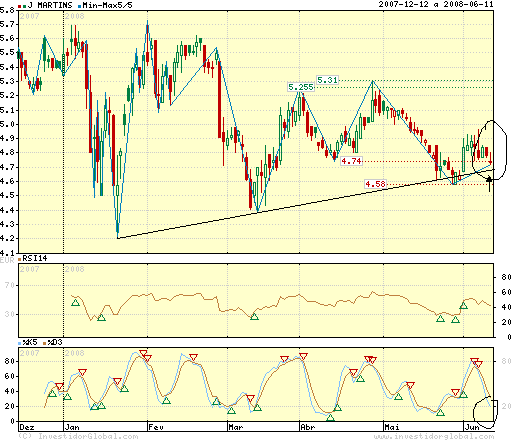
Task: Click the red 4.58 support price label
Action: (x=375, y=184)
